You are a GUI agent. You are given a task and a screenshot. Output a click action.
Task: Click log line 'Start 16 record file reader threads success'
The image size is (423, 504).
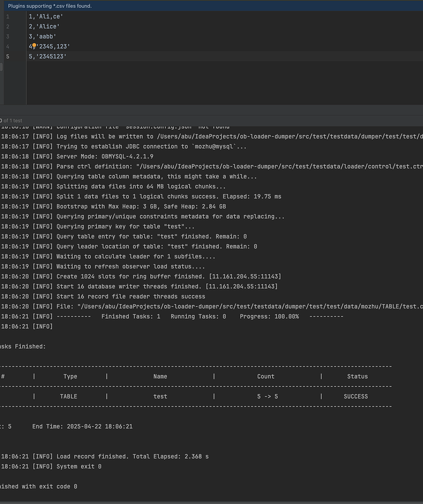click(131, 296)
